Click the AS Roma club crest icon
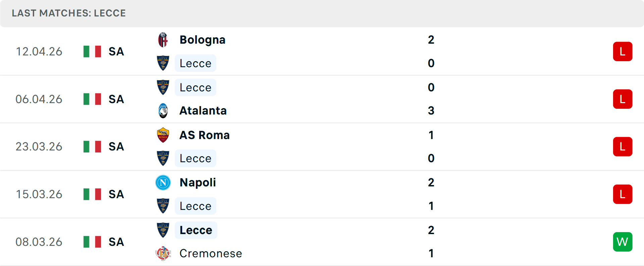The image size is (644, 266). [163, 135]
